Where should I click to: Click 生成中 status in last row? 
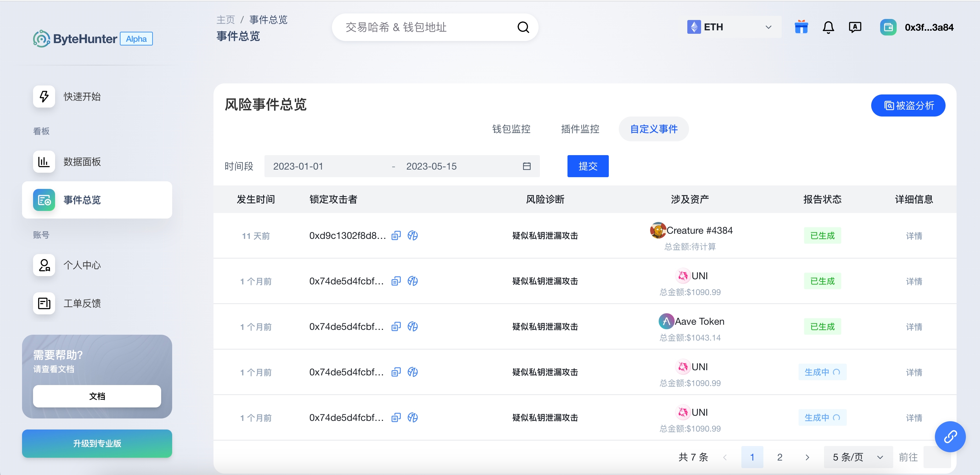822,418
